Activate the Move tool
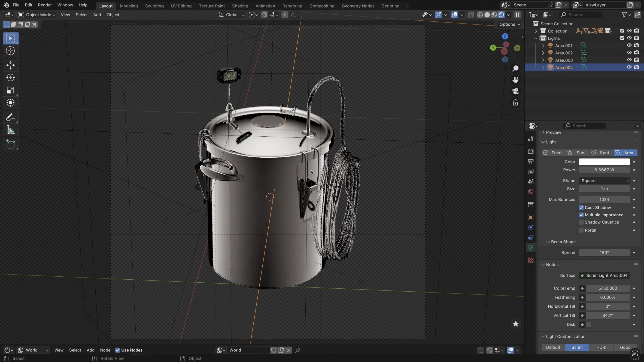Image resolution: width=644 pixels, height=362 pixels. click(x=11, y=65)
